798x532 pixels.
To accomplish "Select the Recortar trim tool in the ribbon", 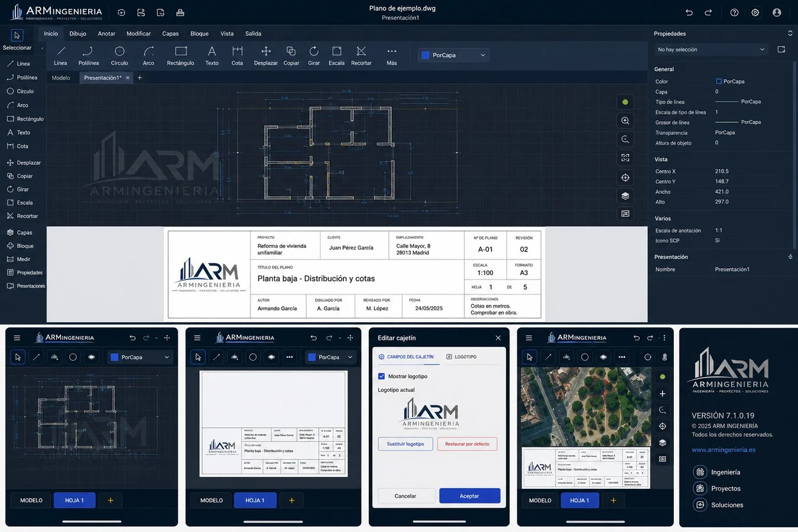I will [x=361, y=56].
